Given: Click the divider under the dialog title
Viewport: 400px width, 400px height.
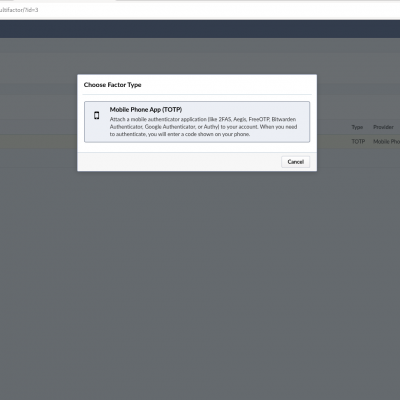Looking at the screenshot, I should click(x=197, y=95).
